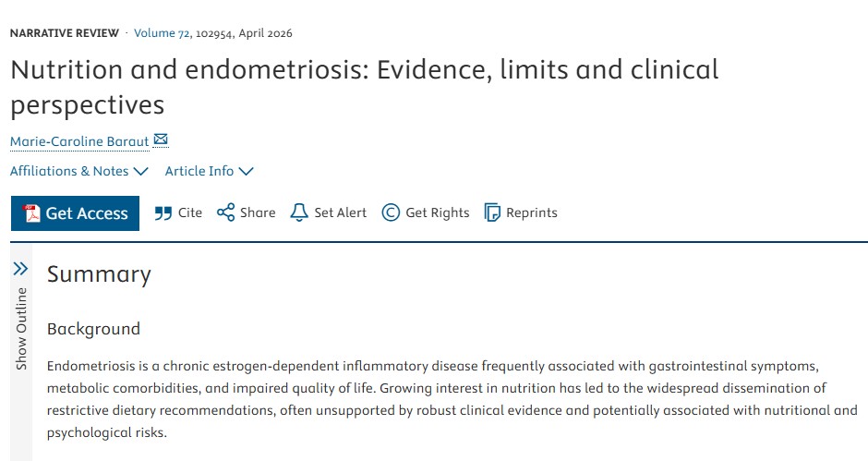Click the author email envelope icon
This screenshot has height=461, width=868.
pyautogui.click(x=161, y=140)
